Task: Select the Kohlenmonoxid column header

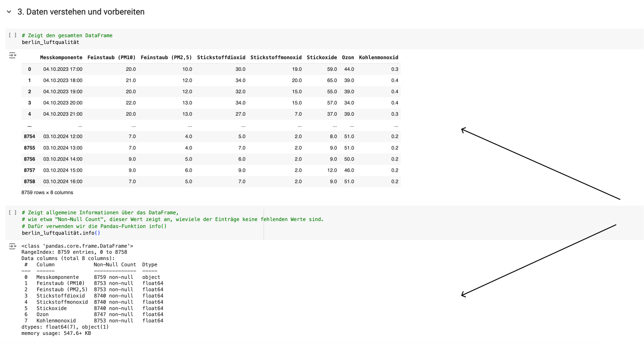Action: coord(378,57)
